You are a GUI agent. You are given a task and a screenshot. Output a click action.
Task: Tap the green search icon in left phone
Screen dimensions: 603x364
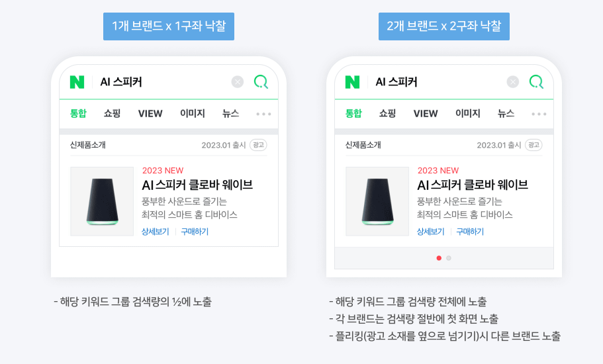(261, 82)
